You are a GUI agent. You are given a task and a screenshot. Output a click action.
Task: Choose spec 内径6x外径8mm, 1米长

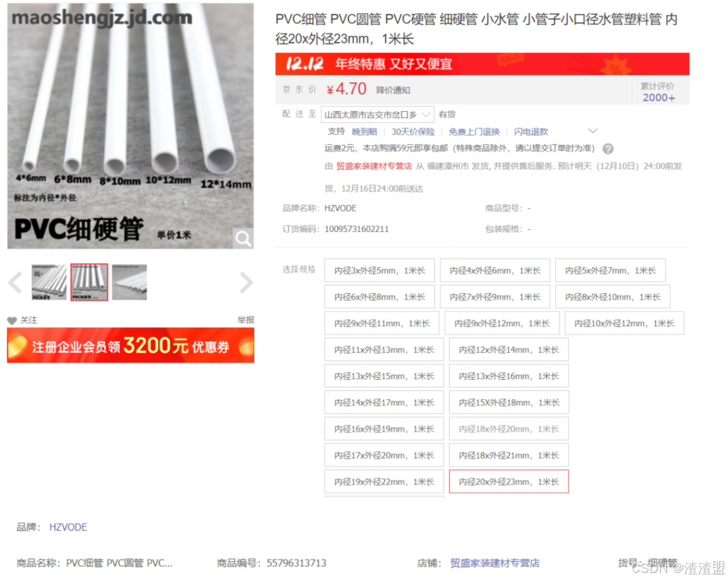379,297
